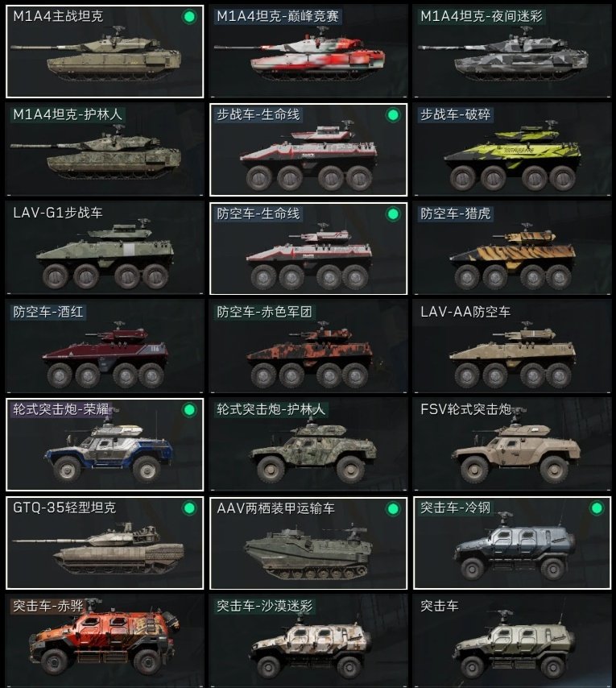Click equipped indicator on GTQ-35轻型坦克
The height and width of the screenshot is (688, 616).
[x=189, y=508]
